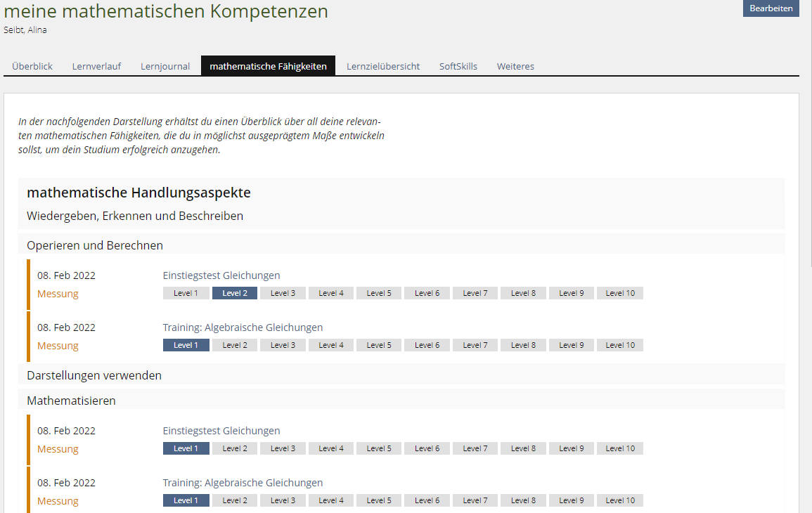Open the SoftSkills tab
The width and height of the screenshot is (812, 513).
[x=458, y=65]
